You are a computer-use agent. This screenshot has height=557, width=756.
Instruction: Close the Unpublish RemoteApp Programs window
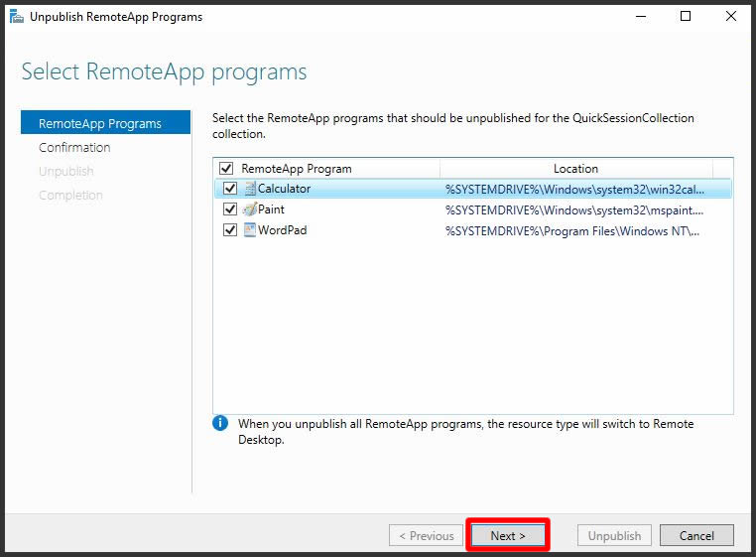pos(730,17)
